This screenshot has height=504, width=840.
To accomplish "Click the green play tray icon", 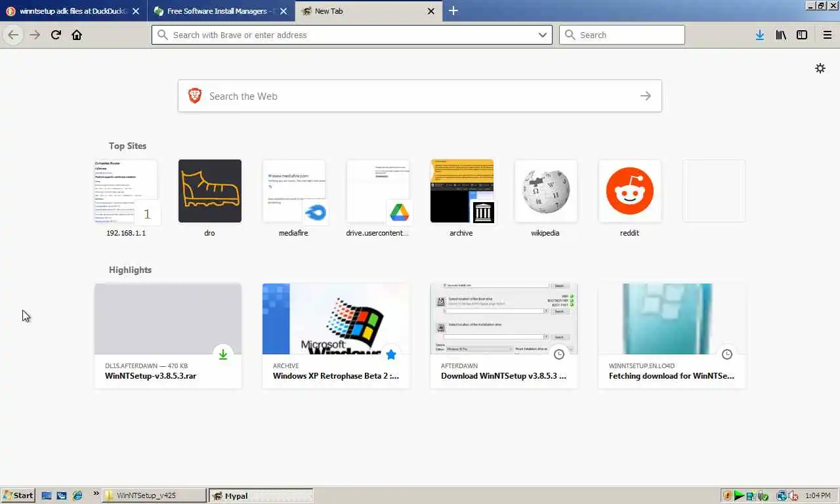I will 740,495.
